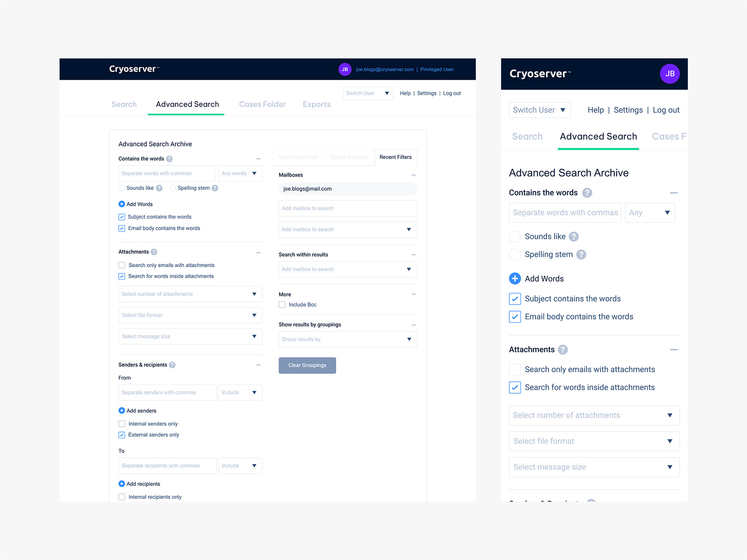
Task: Collapse Senders & recipients section
Action: (x=258, y=365)
